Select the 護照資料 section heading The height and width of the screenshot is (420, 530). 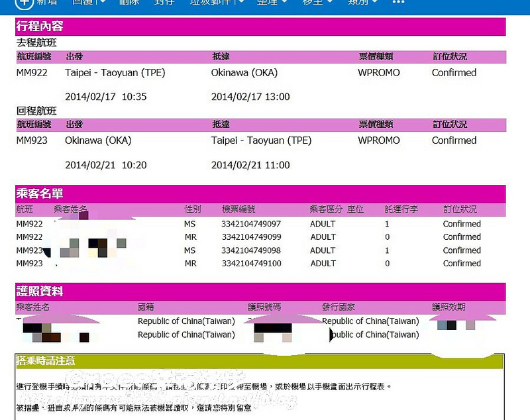(x=40, y=291)
